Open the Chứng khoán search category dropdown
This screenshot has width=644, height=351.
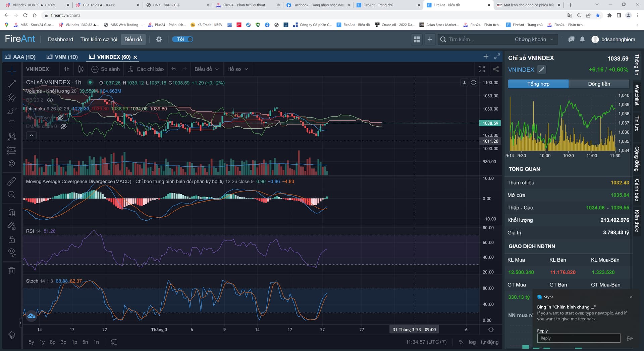(x=534, y=39)
